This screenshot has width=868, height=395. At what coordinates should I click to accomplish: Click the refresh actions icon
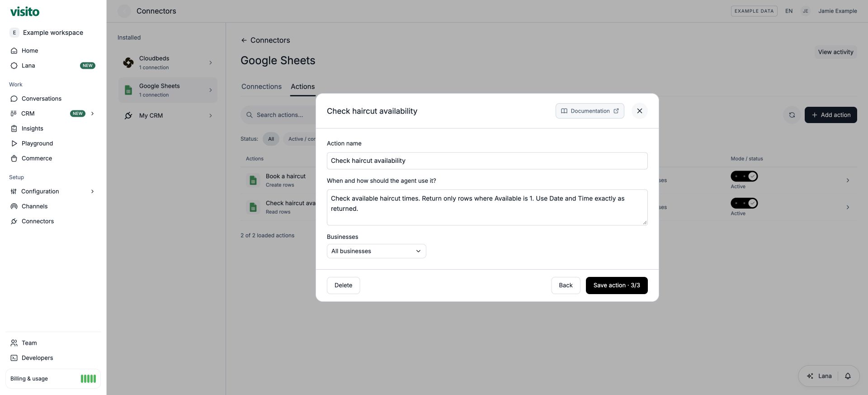pyautogui.click(x=792, y=115)
